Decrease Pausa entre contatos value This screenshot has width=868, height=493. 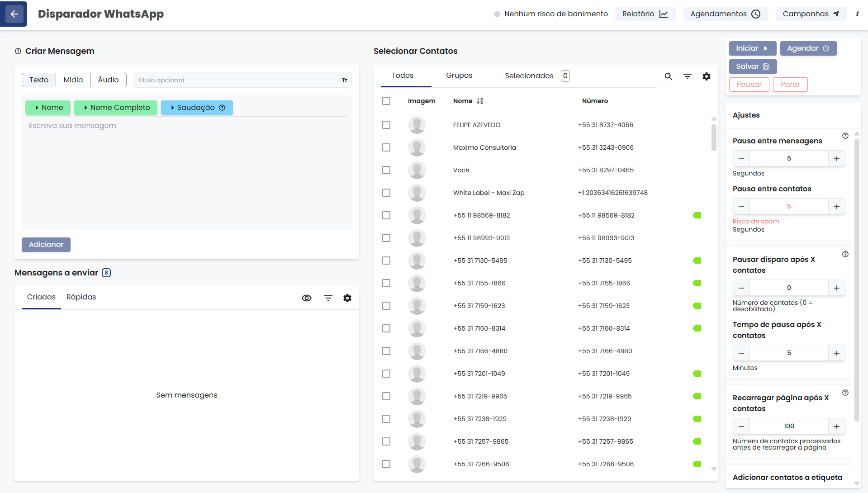pos(741,207)
